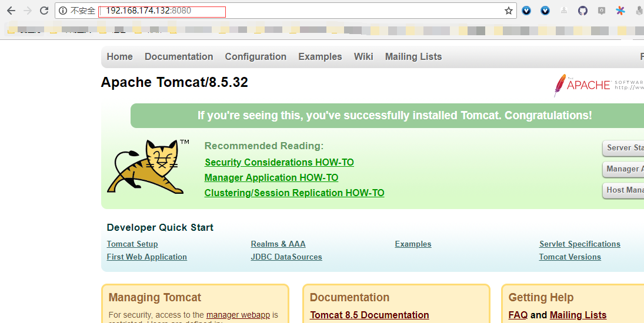Open Examples in the top navigation bar
Screen dimensions: 644x323
320,56
